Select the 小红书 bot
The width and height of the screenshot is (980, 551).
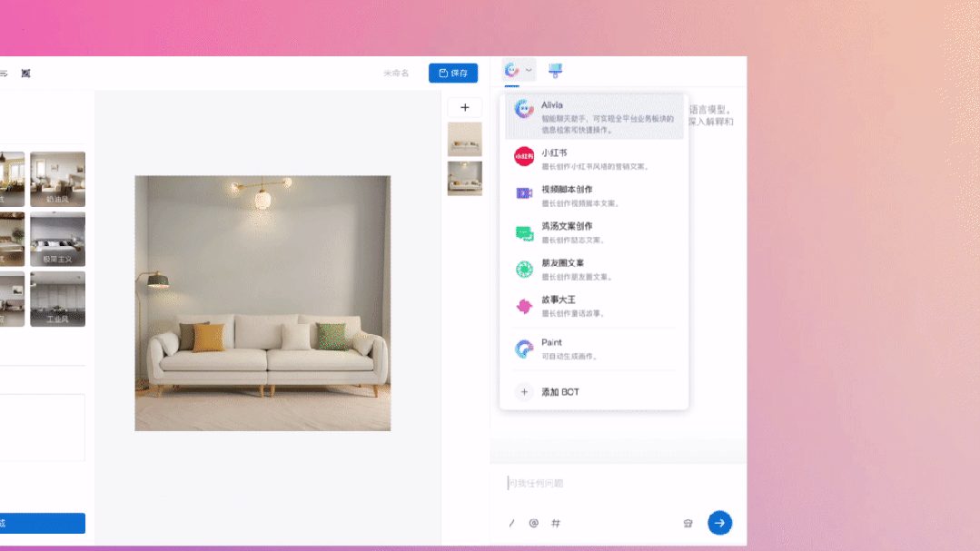(x=594, y=159)
